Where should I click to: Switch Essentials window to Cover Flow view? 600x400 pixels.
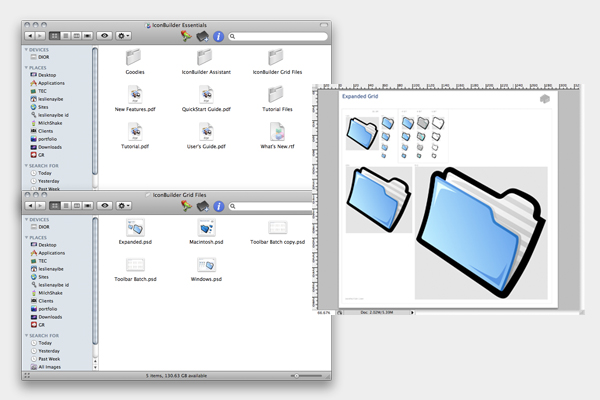[88, 36]
